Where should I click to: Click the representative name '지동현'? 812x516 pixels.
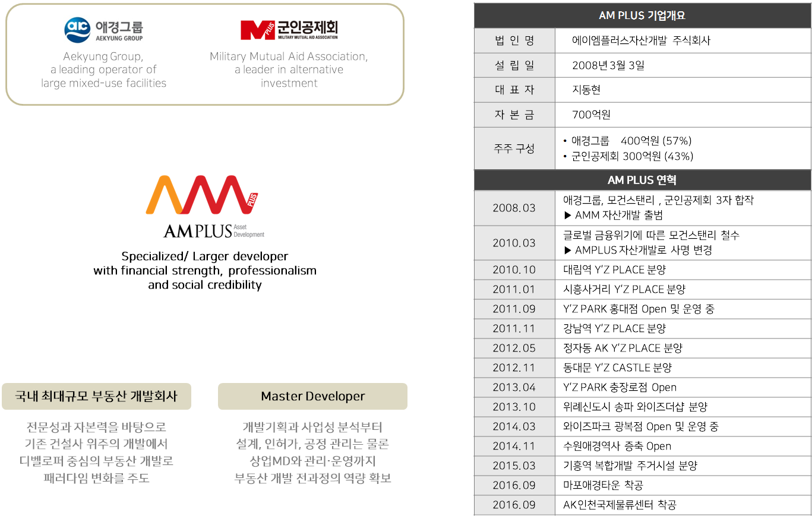tap(586, 90)
